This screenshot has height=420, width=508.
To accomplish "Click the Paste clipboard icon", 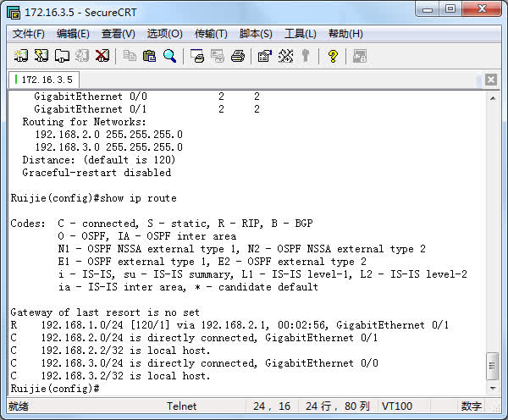I will pyautogui.click(x=150, y=56).
